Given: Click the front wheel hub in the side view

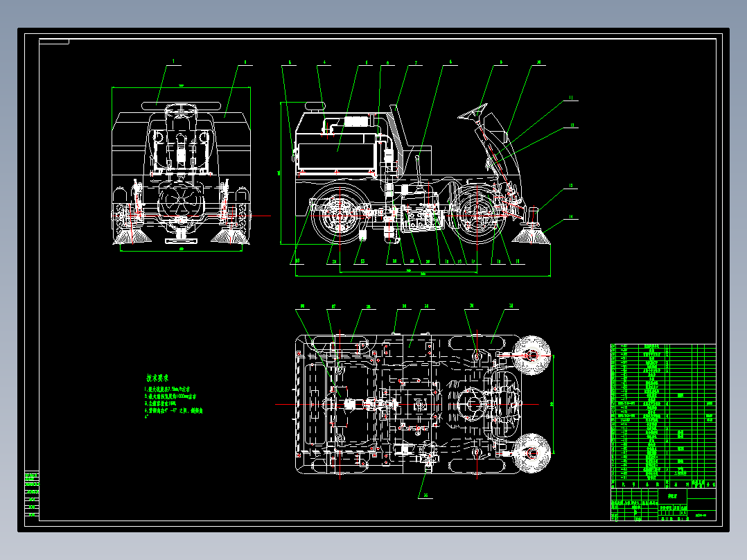Looking at the screenshot, I should pyautogui.click(x=477, y=216).
